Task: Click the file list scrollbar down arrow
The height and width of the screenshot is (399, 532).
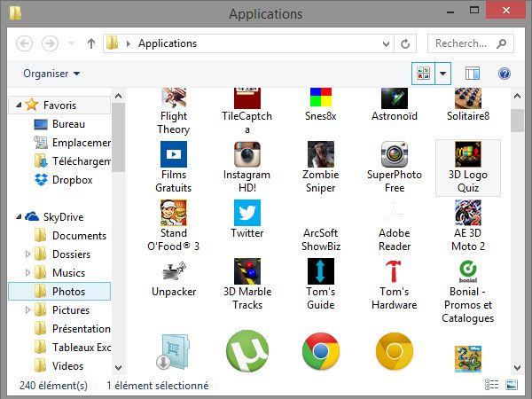Action: pos(517,367)
